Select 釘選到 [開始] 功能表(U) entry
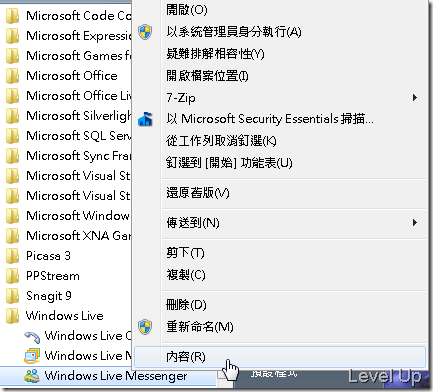 [x=280, y=163]
